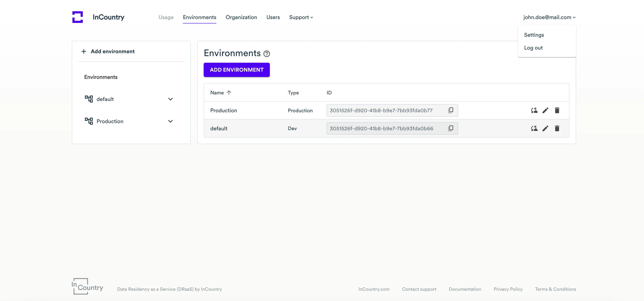644x301 pixels.
Task: Edit the default environment row
Action: tap(545, 128)
